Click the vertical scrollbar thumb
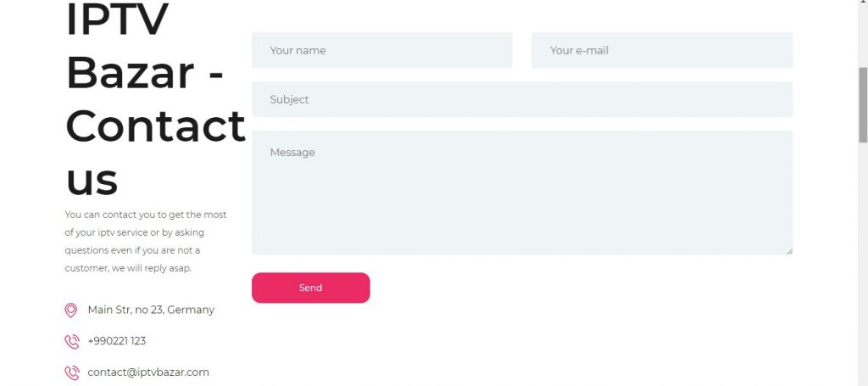The height and width of the screenshot is (386, 868). pyautogui.click(x=863, y=105)
